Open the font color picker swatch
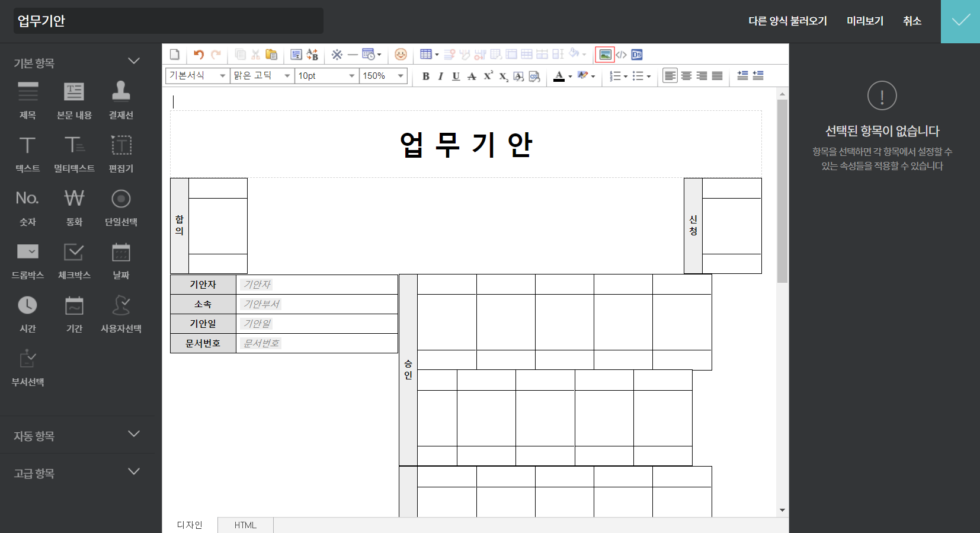 tap(559, 76)
